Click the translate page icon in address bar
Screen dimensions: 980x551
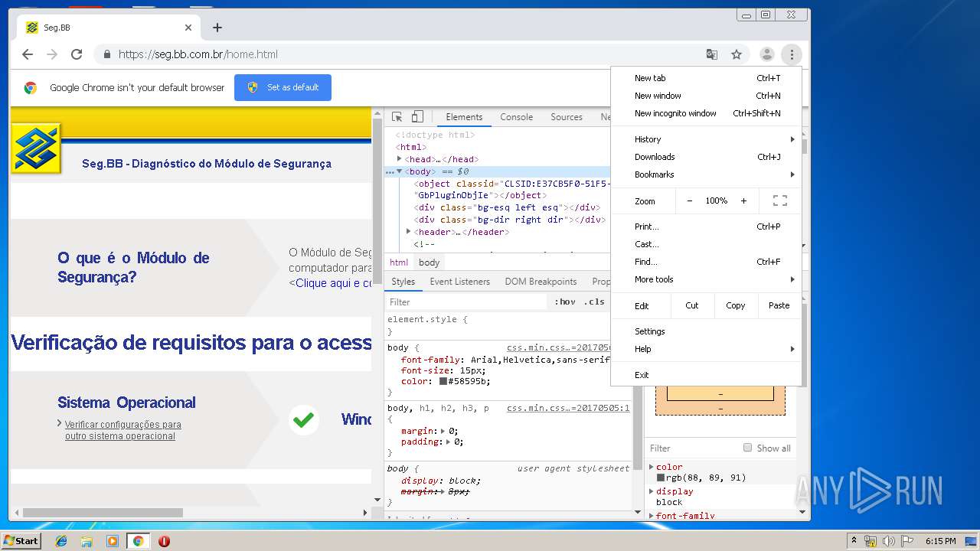coord(712,54)
